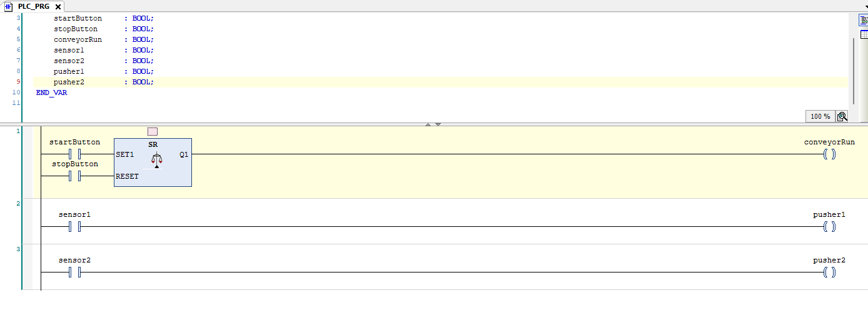Switch to tabular declaration view
The width and height of the screenshot is (868, 320).
point(864,34)
